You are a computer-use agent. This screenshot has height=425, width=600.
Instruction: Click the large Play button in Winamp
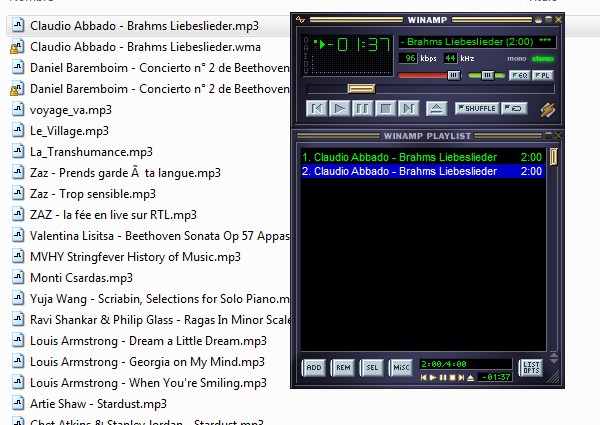point(339,109)
